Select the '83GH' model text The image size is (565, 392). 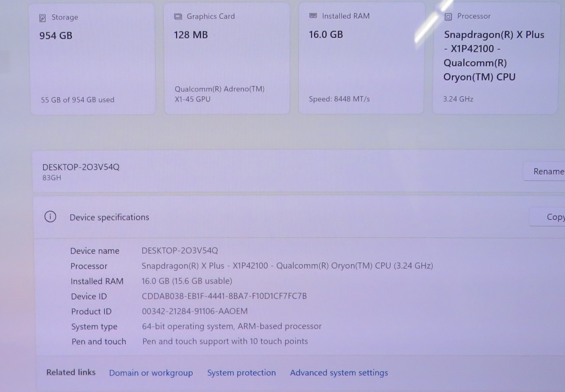[52, 178]
